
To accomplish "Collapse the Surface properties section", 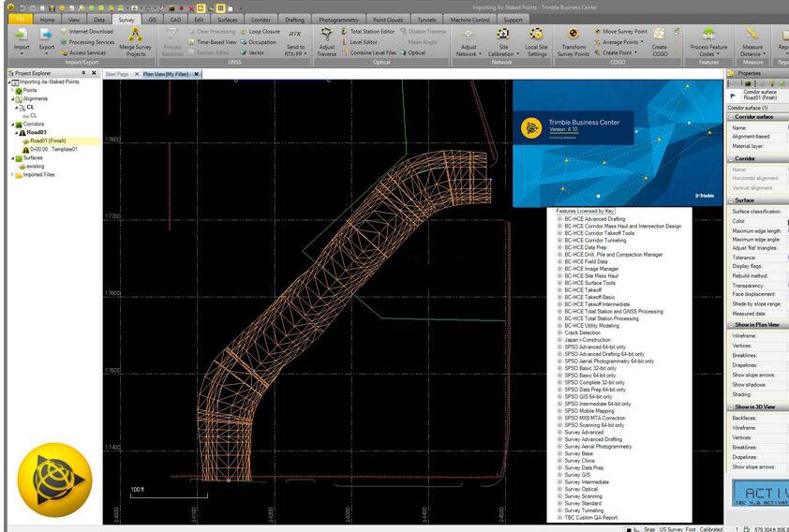I will pos(731,200).
